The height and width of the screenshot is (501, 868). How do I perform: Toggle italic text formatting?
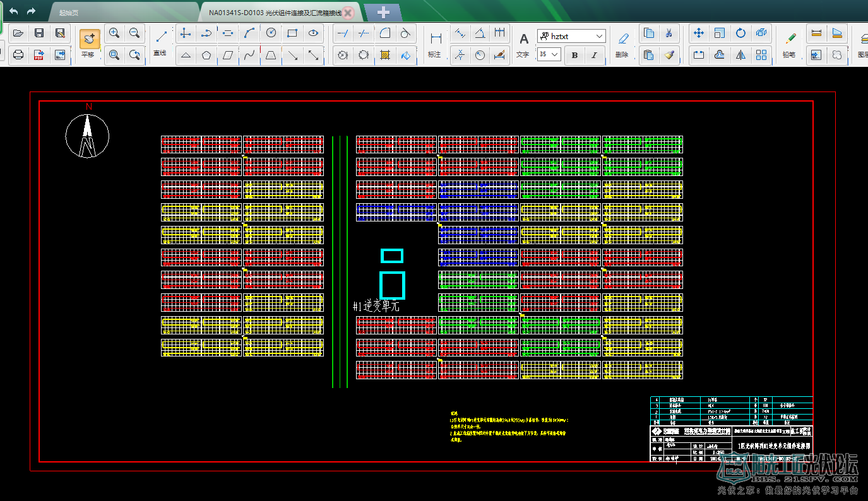tap(594, 55)
